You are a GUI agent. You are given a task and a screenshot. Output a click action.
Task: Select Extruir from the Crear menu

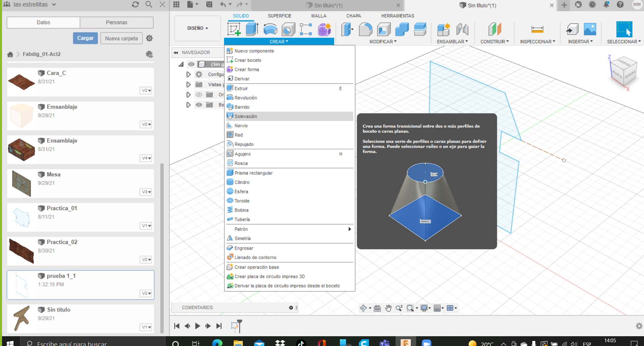[290, 88]
